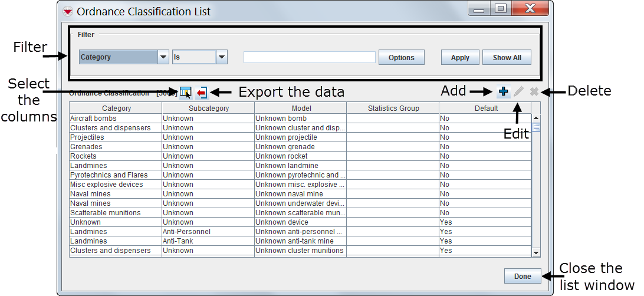The height and width of the screenshot is (296, 644).
Task: Focus the filter value text field
Action: click(x=309, y=57)
